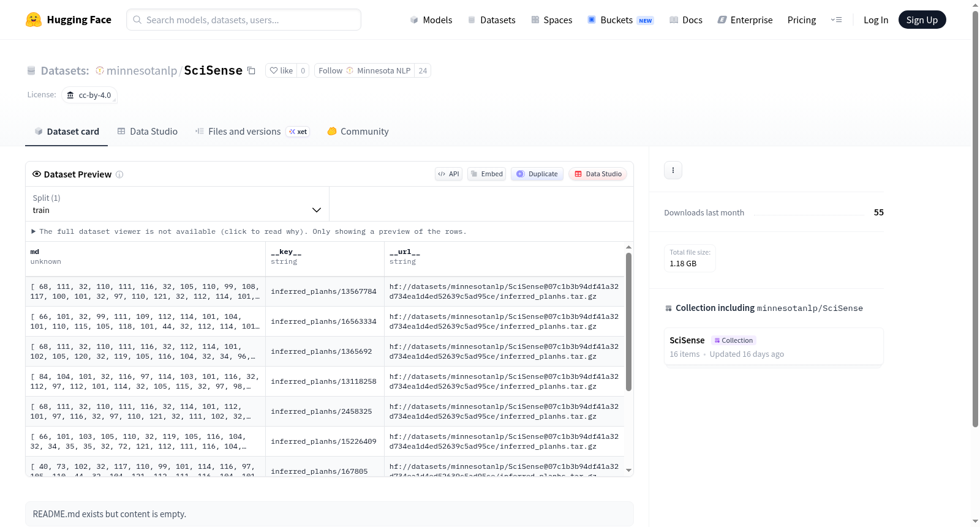980x527 pixels.
Task: Click the Total file size 1.18 GB box
Action: click(x=690, y=258)
